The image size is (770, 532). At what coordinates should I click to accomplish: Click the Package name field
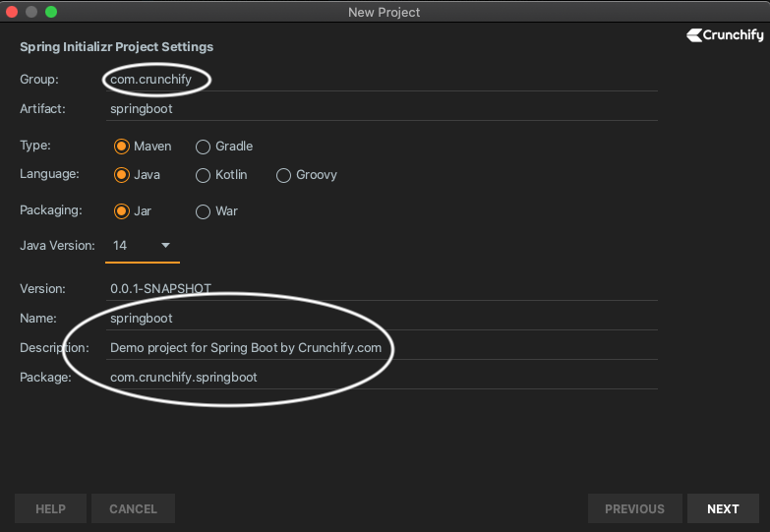coord(382,378)
